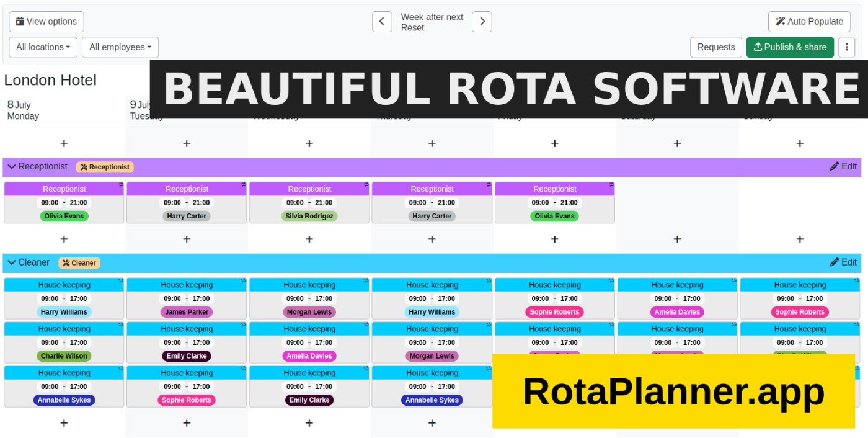
Task: Click the orange Receptionist skill tag
Action: (105, 167)
